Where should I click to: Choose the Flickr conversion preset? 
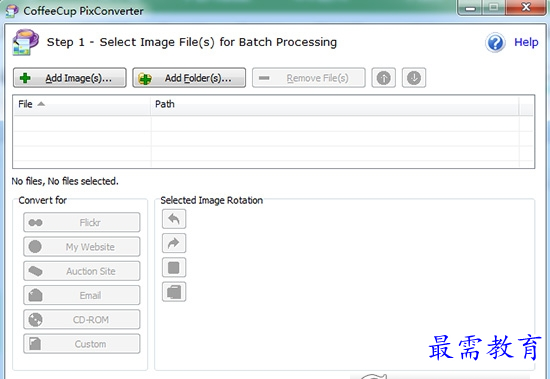(x=82, y=222)
